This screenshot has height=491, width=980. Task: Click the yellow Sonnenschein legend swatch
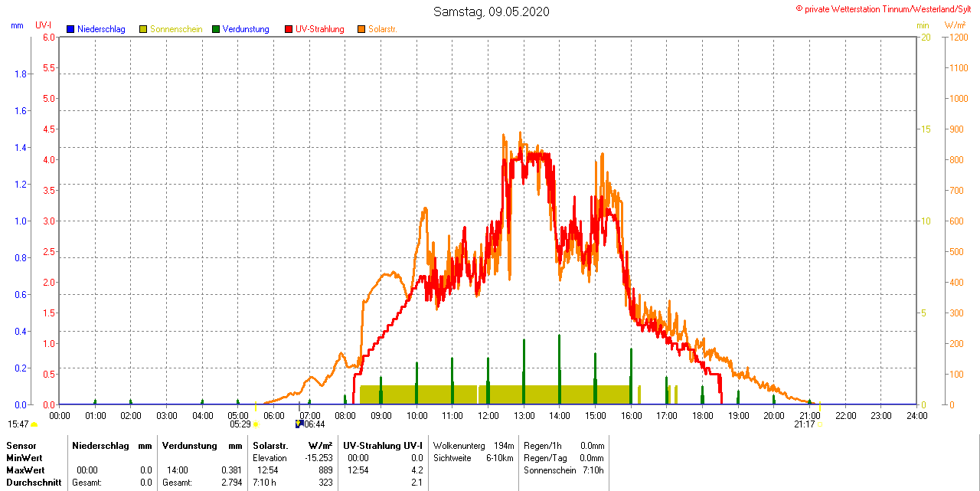click(x=143, y=29)
